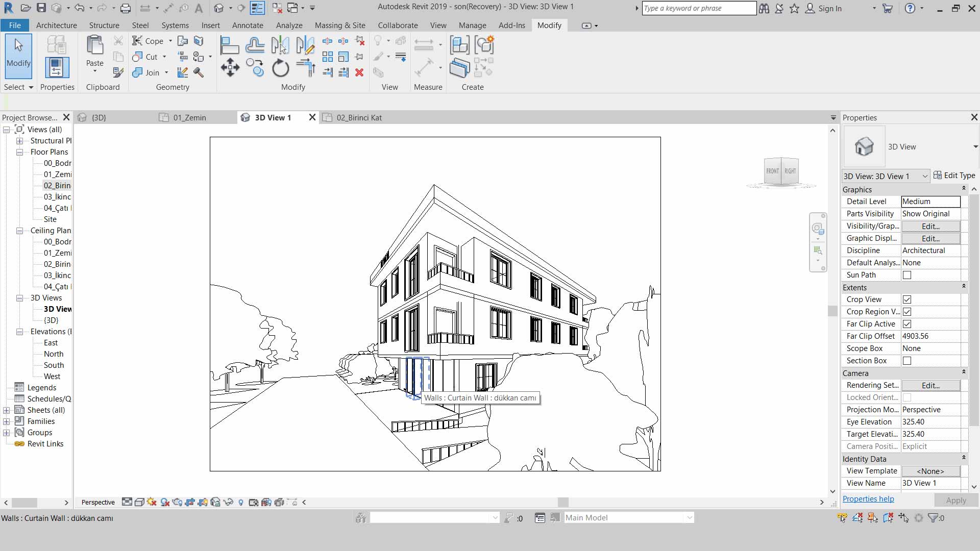Expand the Sheets (all) tree node

[x=6, y=410]
